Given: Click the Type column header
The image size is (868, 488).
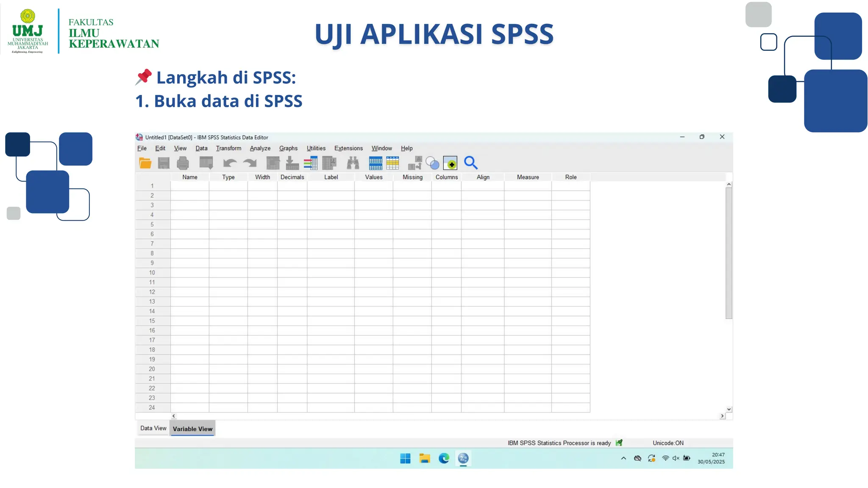Looking at the screenshot, I should coord(228,177).
